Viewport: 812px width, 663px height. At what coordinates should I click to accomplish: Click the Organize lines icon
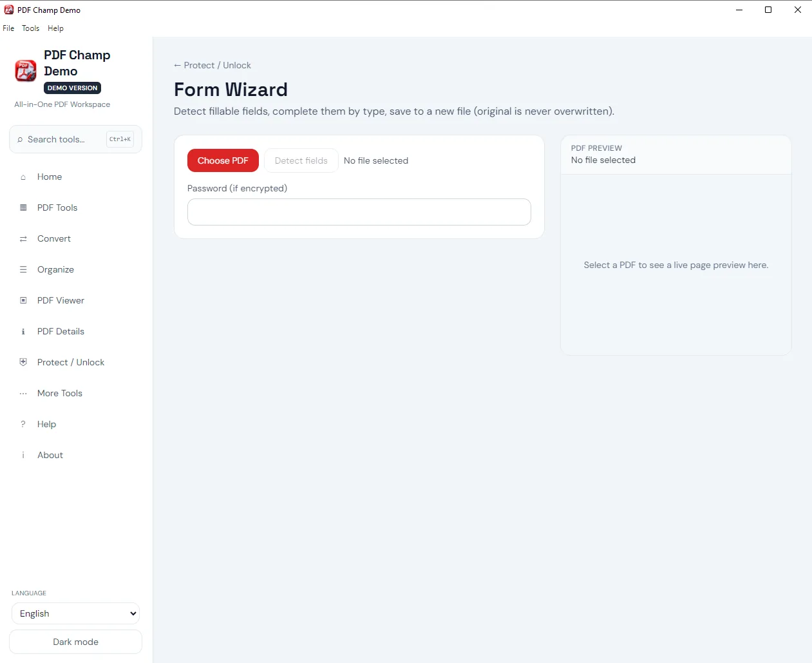[23, 269]
